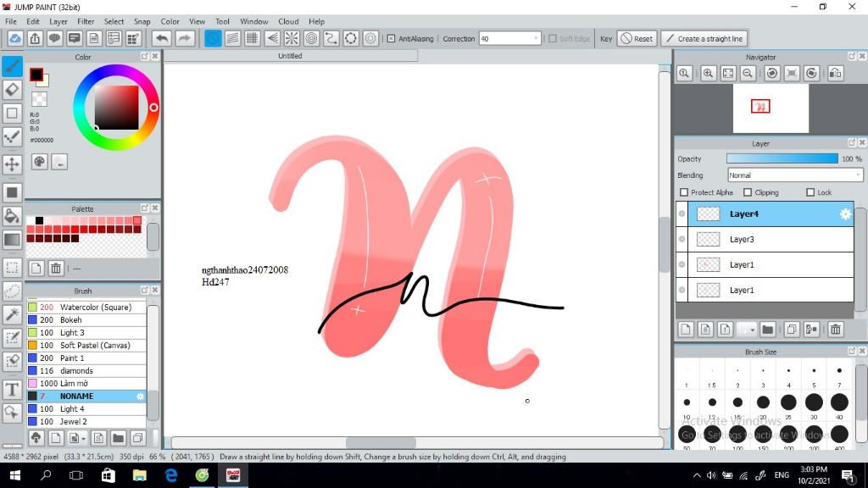
Task: Select the rectangular Select tool
Action: click(x=12, y=268)
